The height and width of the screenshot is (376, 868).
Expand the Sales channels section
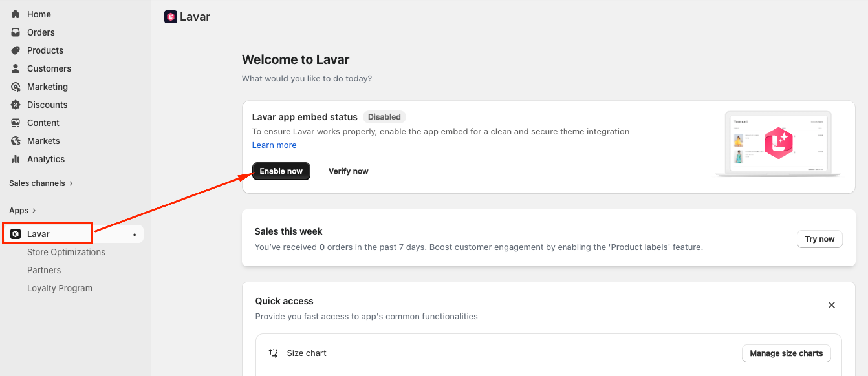tap(41, 183)
